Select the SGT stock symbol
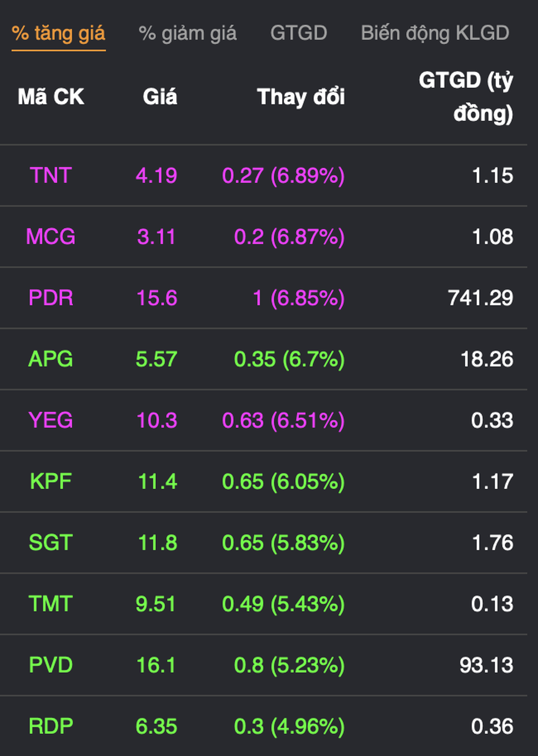This screenshot has width=538, height=756. pos(51,542)
